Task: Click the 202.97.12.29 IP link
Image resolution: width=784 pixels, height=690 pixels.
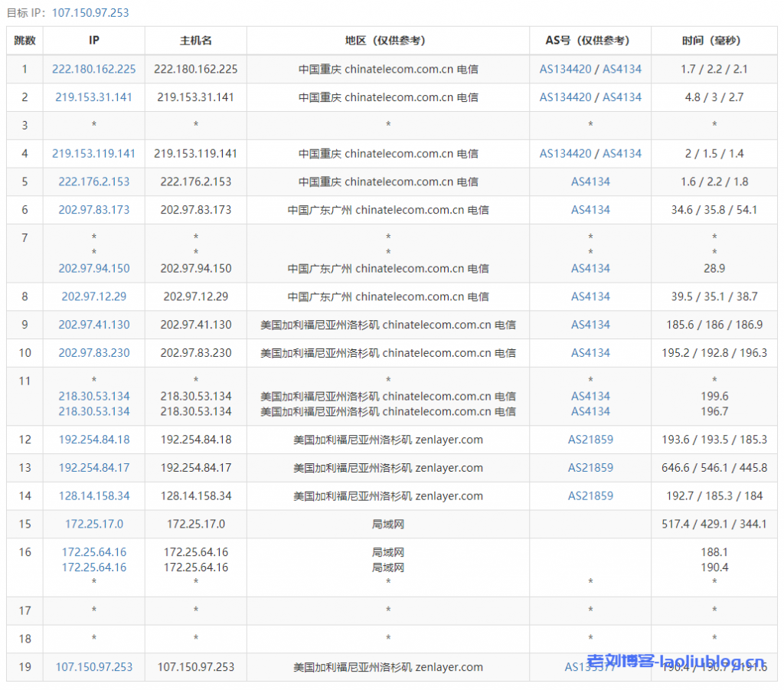Action: 94,297
